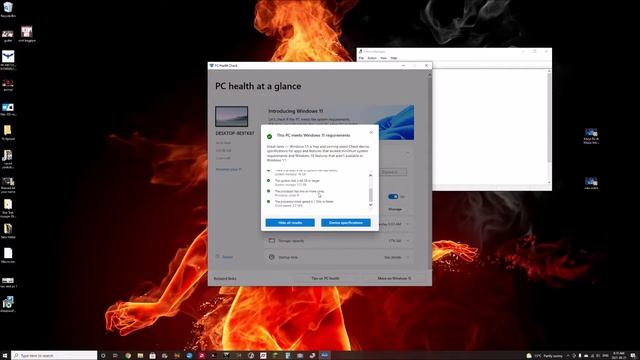Open View menu in Device Manager window
Screen dimensions: 640x360
384,58
